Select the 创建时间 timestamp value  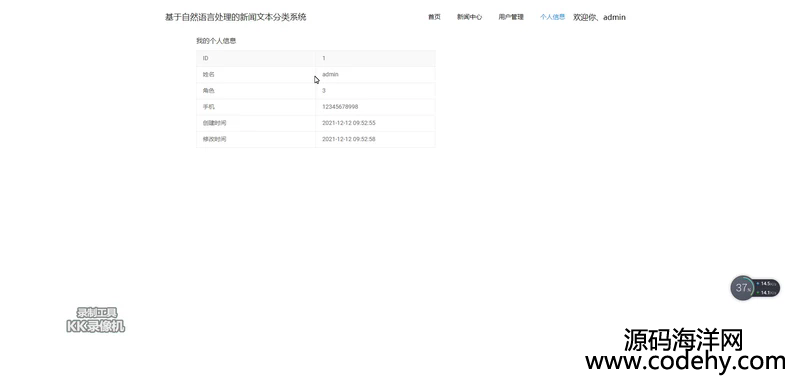[349, 123]
